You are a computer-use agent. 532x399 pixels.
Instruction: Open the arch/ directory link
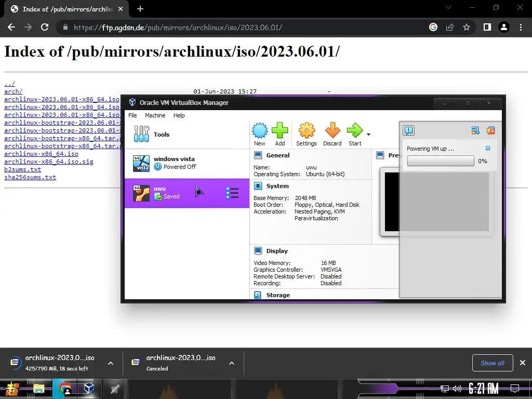pos(13,91)
